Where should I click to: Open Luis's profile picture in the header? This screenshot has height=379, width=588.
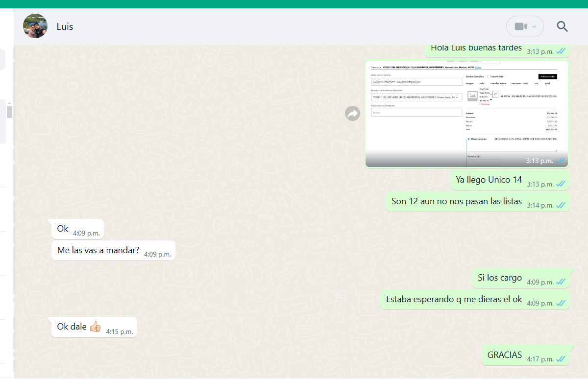(35, 26)
